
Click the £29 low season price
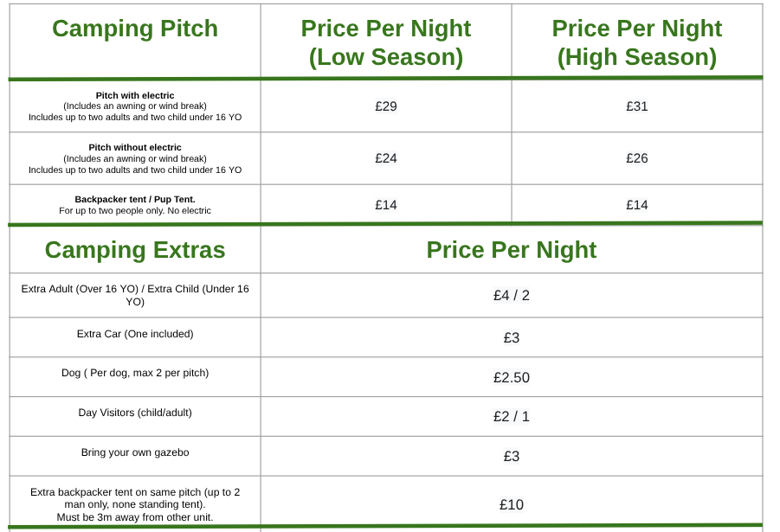point(386,106)
